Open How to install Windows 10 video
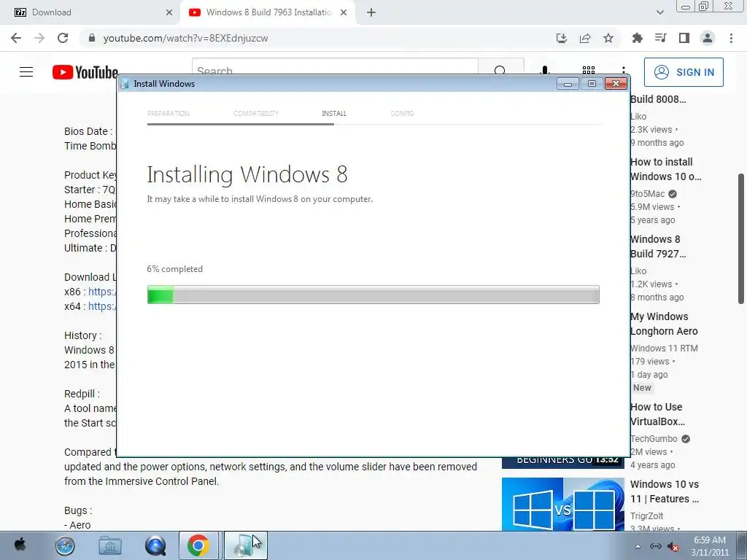This screenshot has width=747, height=560. (x=665, y=169)
